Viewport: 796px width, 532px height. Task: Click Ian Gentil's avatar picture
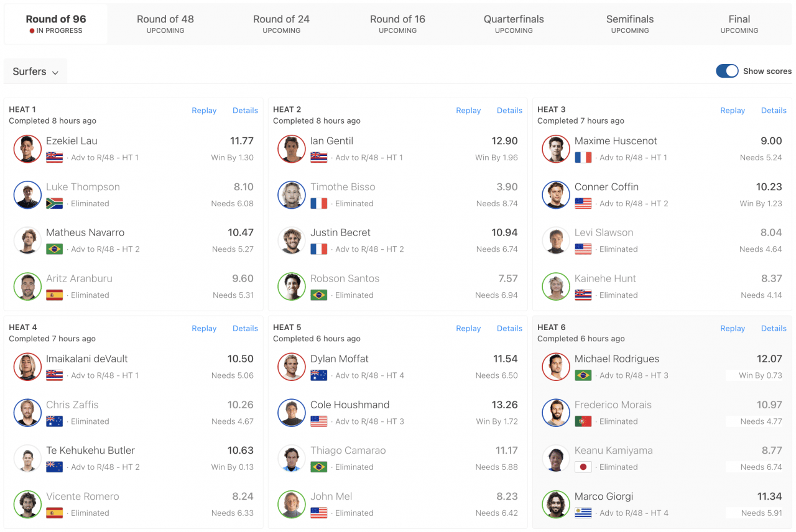coord(292,149)
